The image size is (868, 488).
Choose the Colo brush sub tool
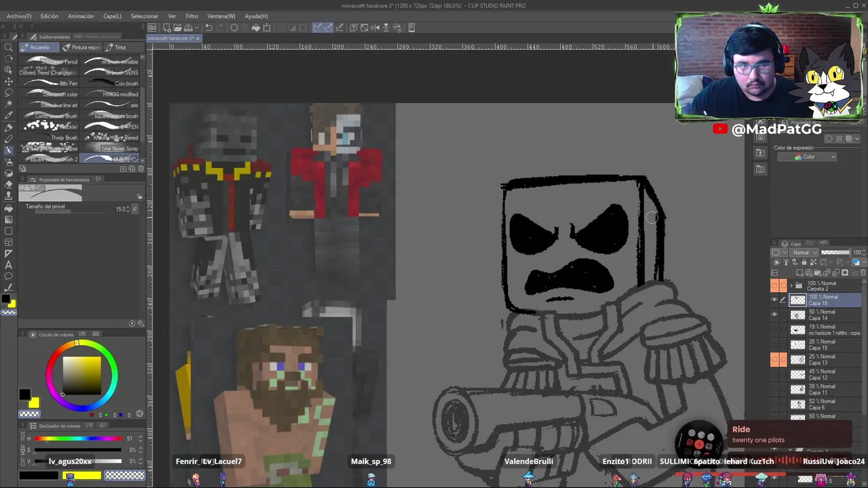coord(111,83)
